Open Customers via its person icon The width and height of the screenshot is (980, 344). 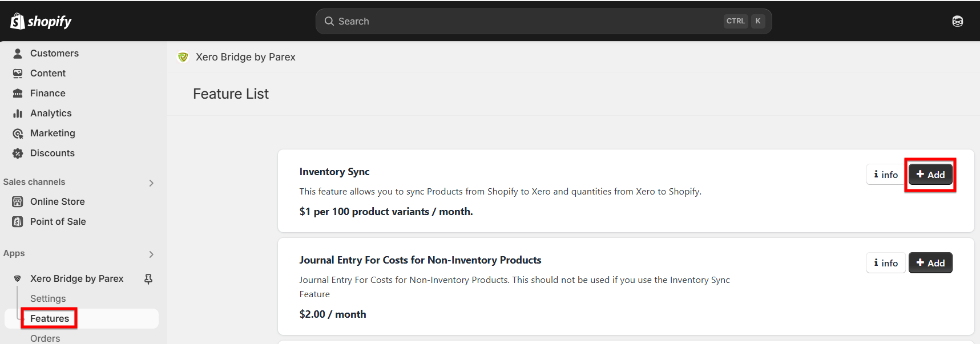[x=18, y=53]
